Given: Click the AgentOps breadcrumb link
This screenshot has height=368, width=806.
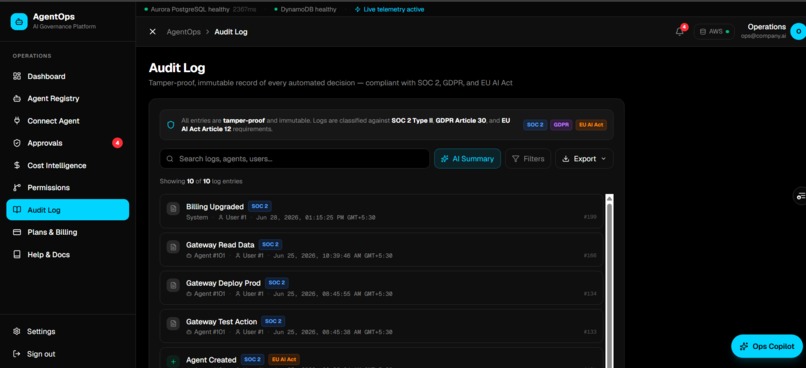Looking at the screenshot, I should (184, 32).
